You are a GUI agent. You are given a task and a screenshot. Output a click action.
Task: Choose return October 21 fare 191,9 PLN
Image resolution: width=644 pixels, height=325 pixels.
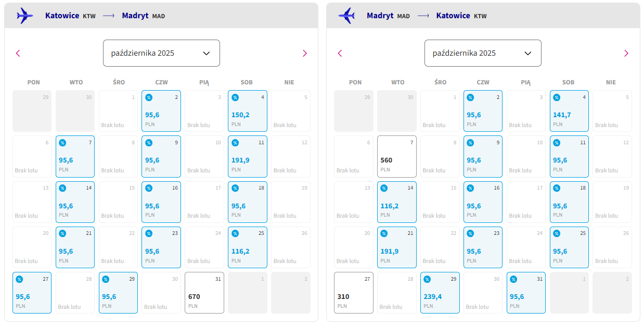coord(397,247)
